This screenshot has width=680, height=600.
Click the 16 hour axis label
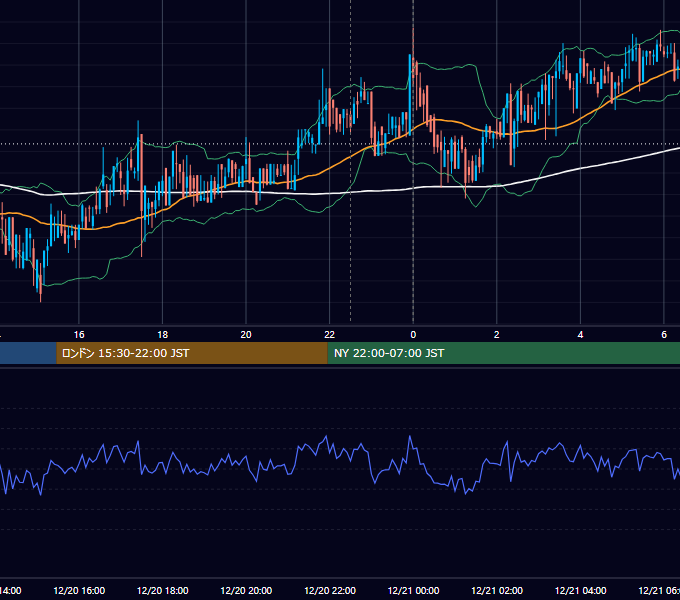[x=79, y=335]
